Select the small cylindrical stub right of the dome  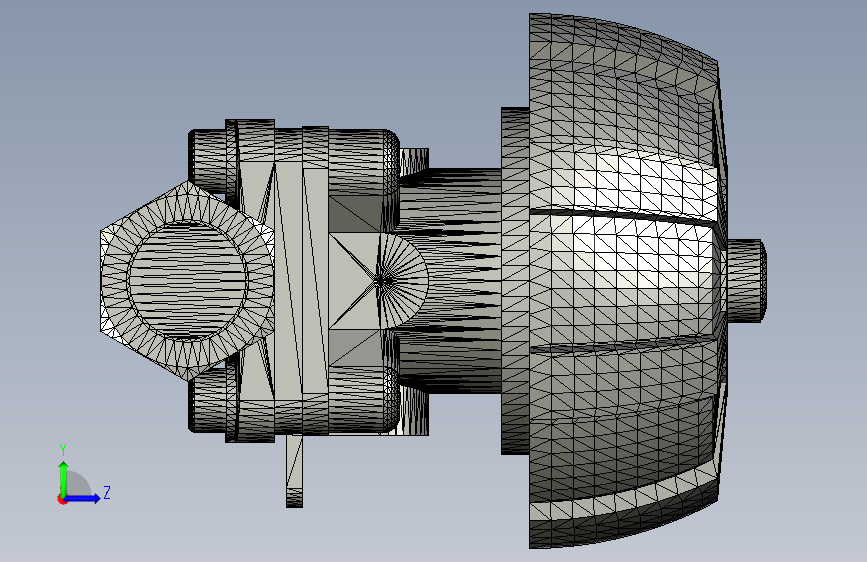745,281
